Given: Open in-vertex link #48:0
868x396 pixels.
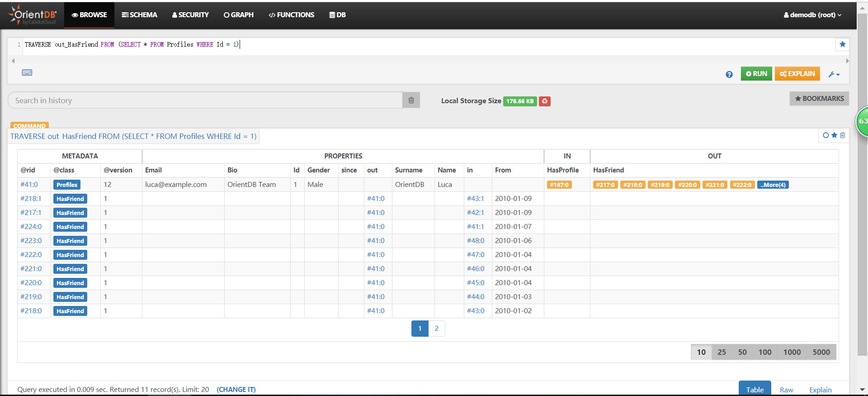Looking at the screenshot, I should point(476,241).
